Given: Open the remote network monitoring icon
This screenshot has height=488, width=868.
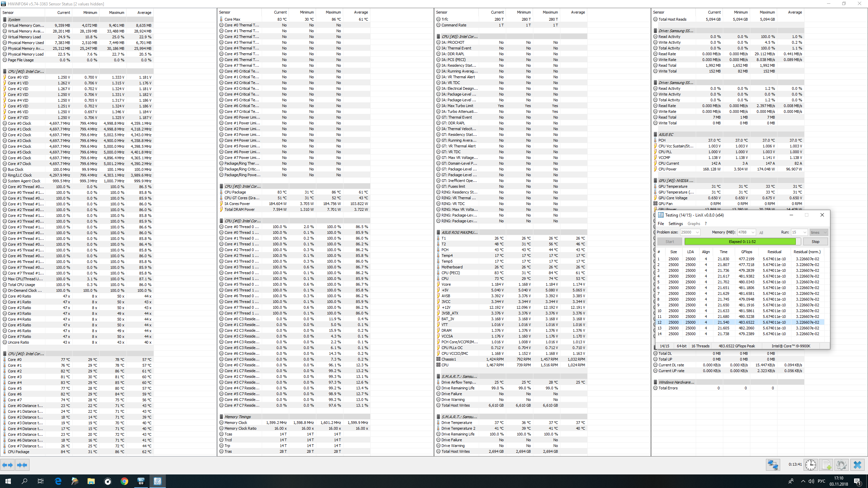Looking at the screenshot, I should click(x=773, y=465).
